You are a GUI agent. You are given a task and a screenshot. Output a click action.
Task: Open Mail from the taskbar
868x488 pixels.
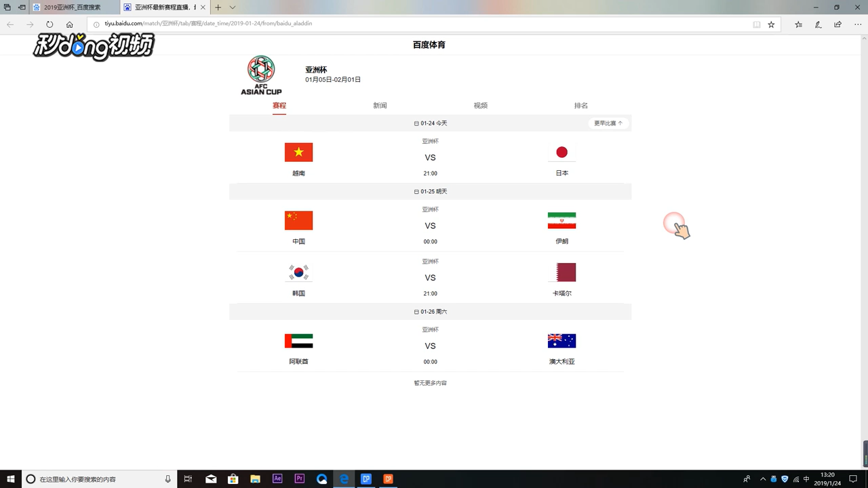pos(211,479)
